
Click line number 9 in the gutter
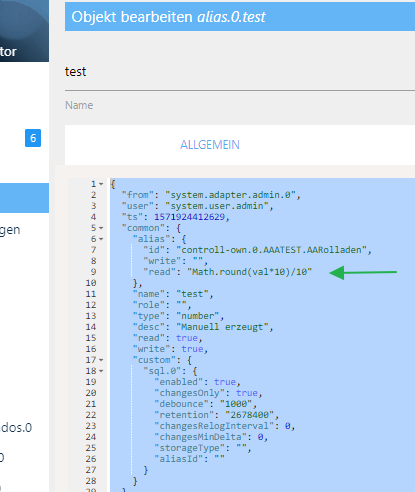[93, 272]
